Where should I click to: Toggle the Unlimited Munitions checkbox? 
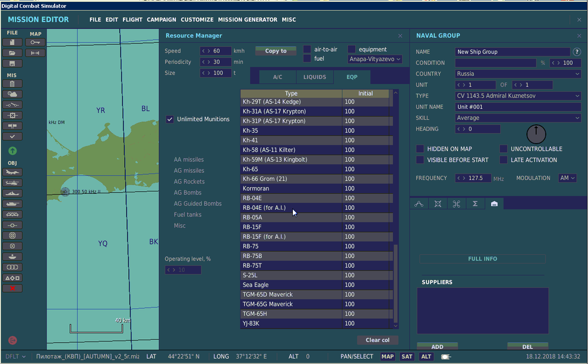[x=171, y=119]
